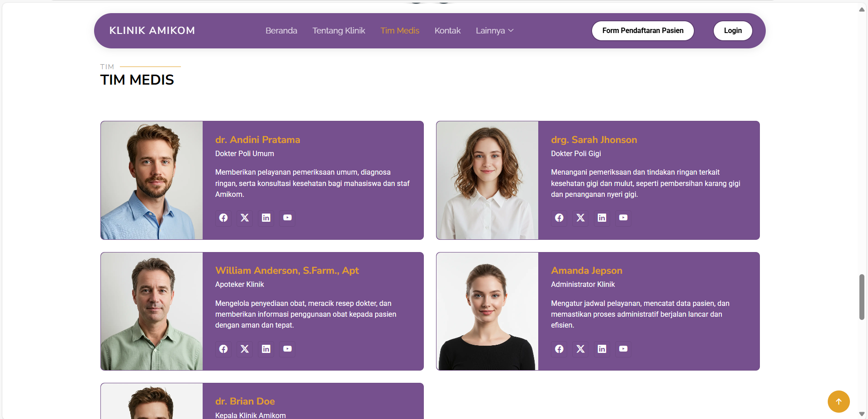Open drg. Sarah Jhonson's YouTube icon
This screenshot has height=419, width=868.
coord(623,218)
